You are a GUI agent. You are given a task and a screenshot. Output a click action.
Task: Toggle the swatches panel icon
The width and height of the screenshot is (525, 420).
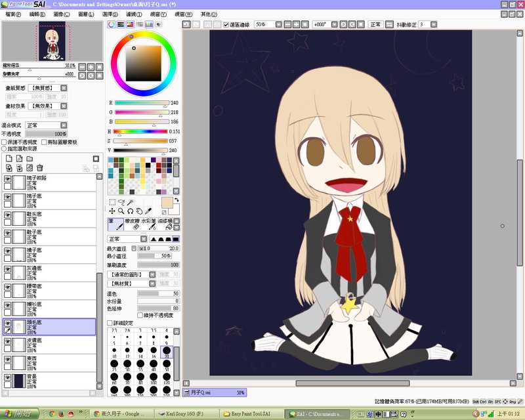point(149,24)
